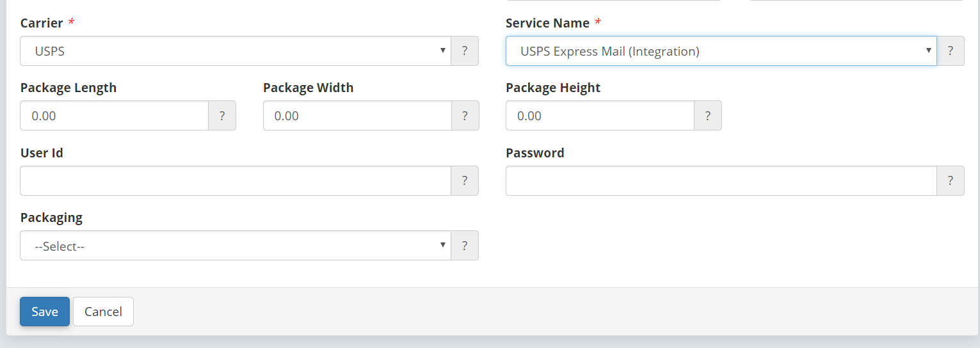This screenshot has height=348, width=980.
Task: Click the Password help icon
Action: tap(951, 181)
